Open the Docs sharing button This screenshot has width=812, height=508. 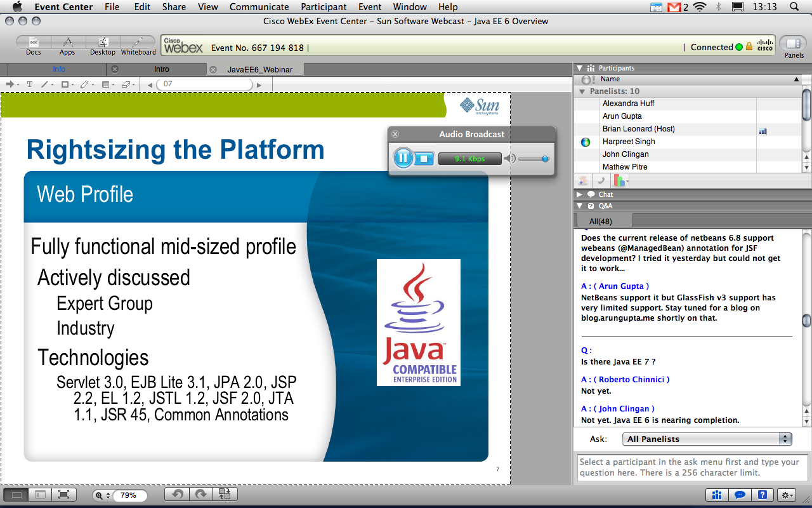tap(34, 44)
